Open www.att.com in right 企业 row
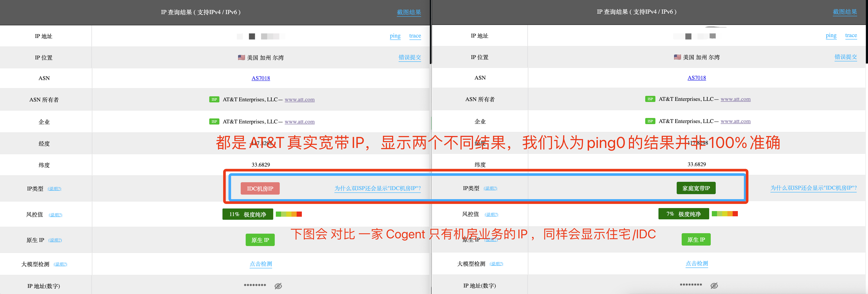The image size is (868, 294). click(x=736, y=121)
